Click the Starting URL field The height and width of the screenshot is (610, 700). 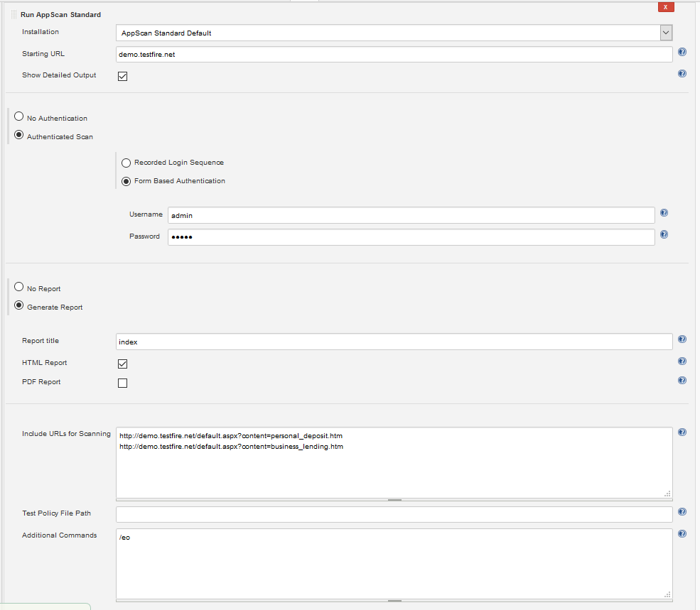[x=394, y=55]
